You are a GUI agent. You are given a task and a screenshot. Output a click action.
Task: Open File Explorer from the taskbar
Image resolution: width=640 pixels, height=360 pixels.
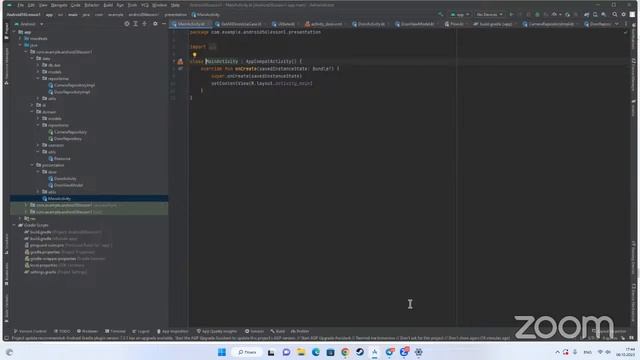tap(301, 352)
